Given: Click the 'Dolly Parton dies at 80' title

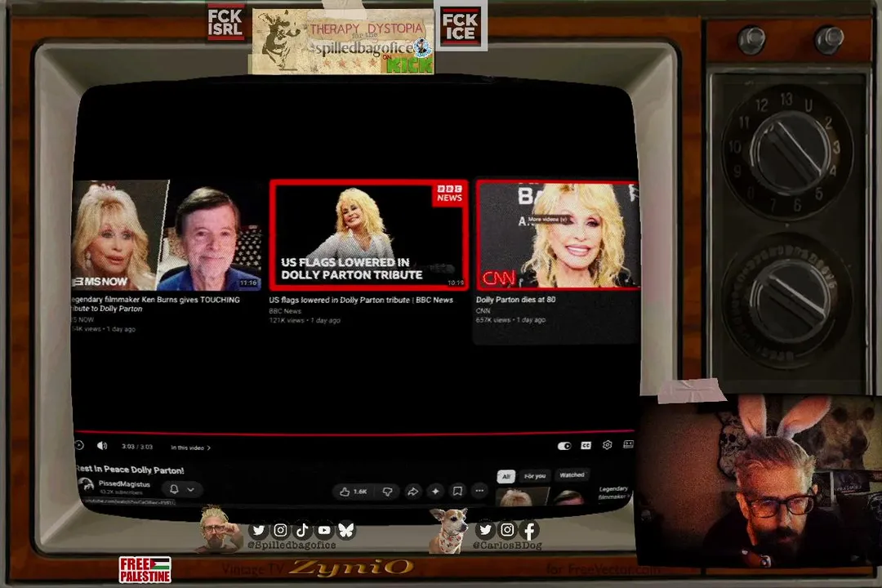Looking at the screenshot, I should pos(516,300).
